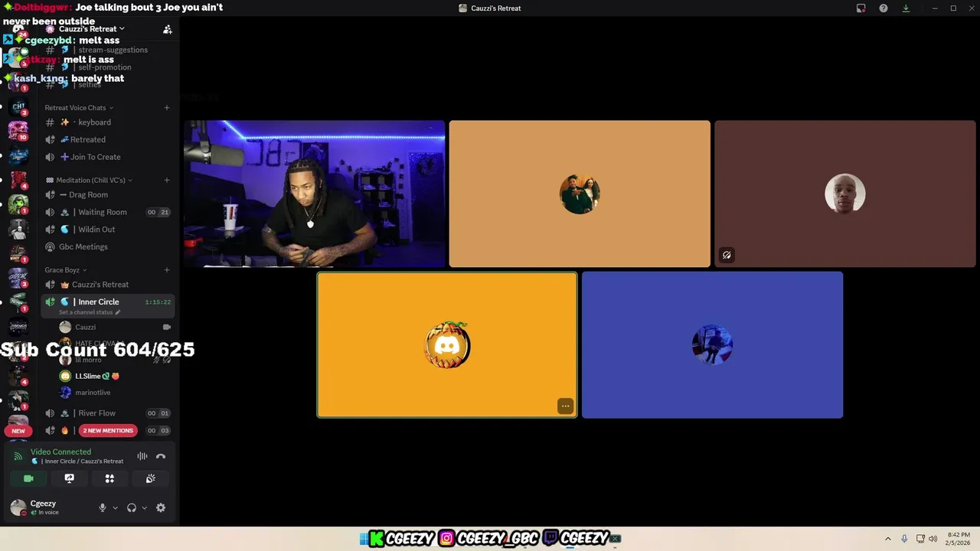The width and height of the screenshot is (980, 551).
Task: Click the green download update icon
Action: pyautogui.click(x=906, y=8)
